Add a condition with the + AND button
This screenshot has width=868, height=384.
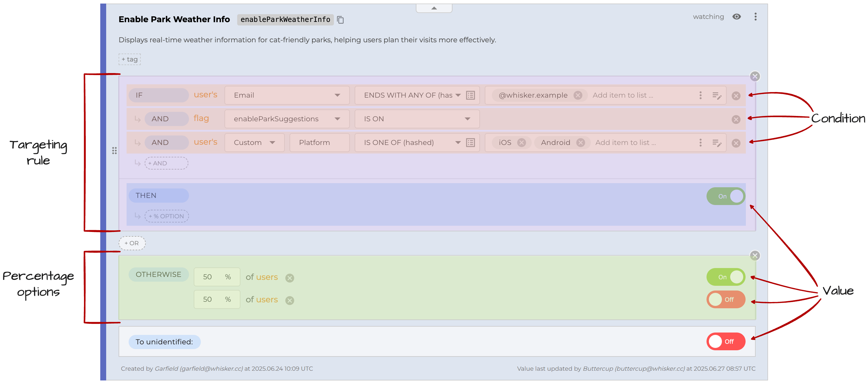[166, 163]
